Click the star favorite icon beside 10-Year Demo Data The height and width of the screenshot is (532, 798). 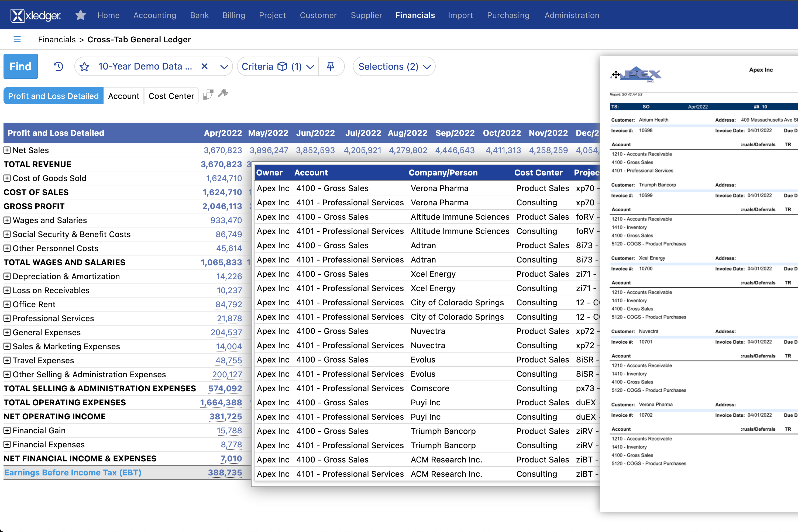click(x=85, y=66)
